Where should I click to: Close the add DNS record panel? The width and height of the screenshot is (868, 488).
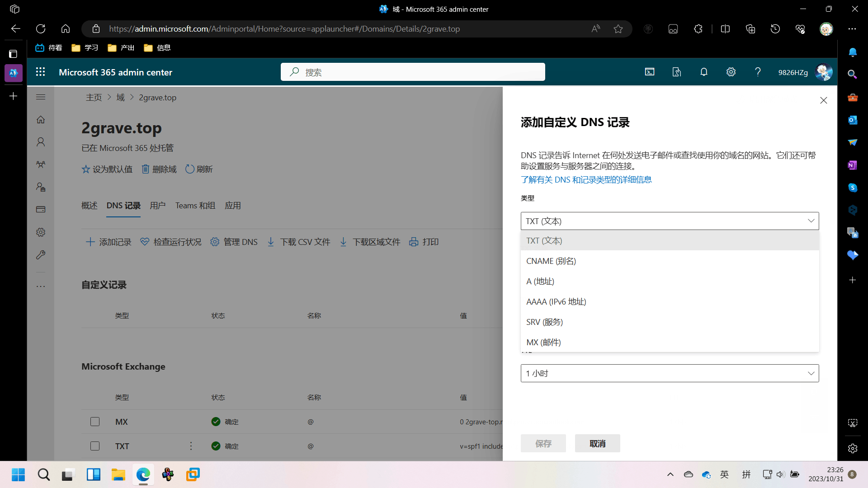[823, 100]
